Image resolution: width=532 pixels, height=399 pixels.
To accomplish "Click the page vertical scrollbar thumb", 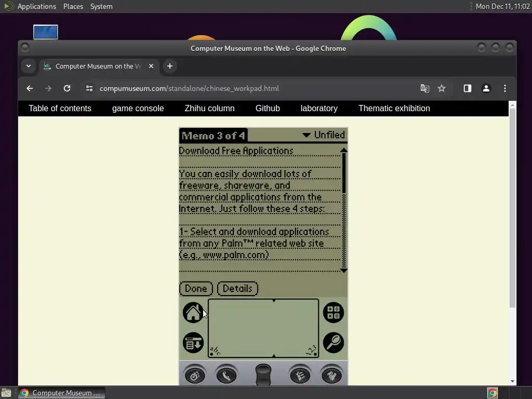I will (x=512, y=209).
